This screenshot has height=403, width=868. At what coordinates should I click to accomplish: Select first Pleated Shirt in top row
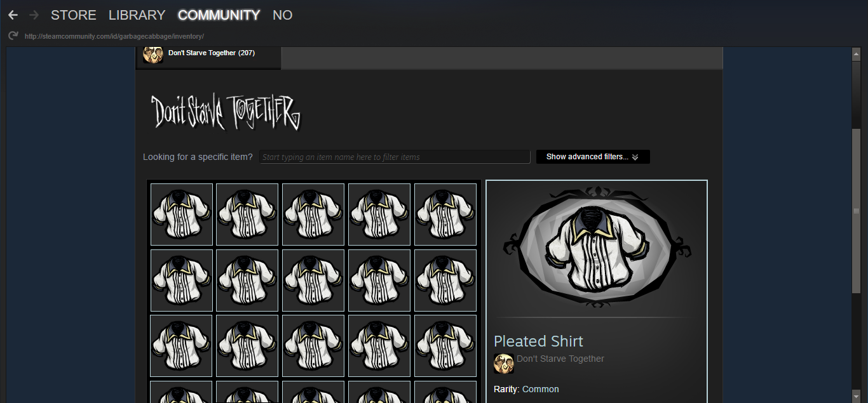coord(182,215)
